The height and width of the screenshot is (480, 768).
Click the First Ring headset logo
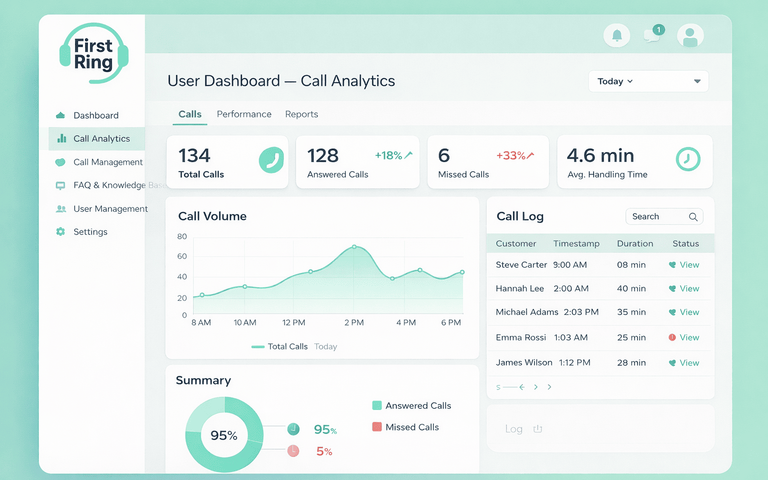[93, 53]
